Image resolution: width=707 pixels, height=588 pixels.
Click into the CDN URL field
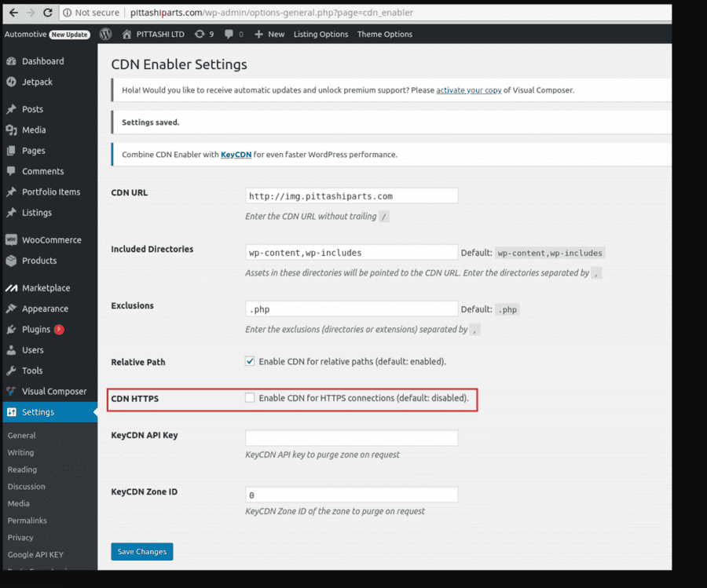pyautogui.click(x=352, y=196)
